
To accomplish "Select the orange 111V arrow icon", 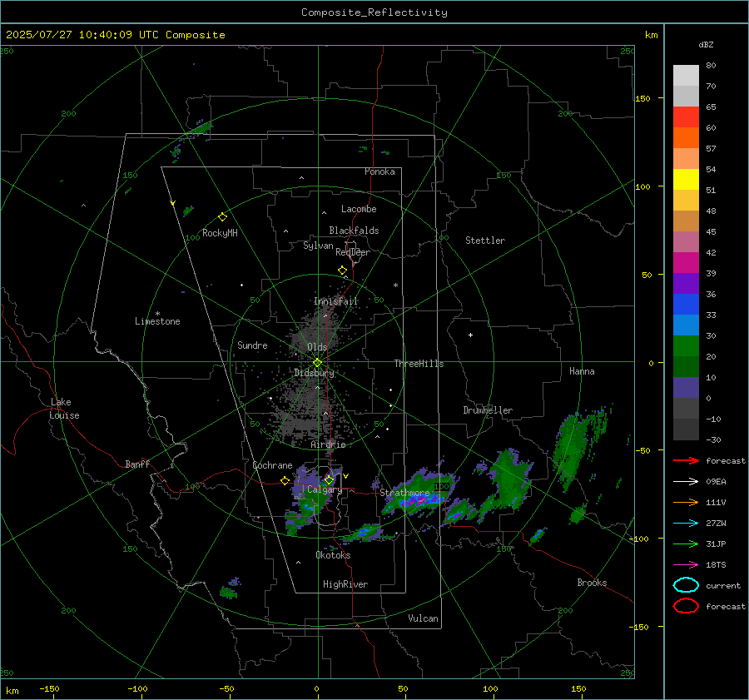I will (x=686, y=502).
